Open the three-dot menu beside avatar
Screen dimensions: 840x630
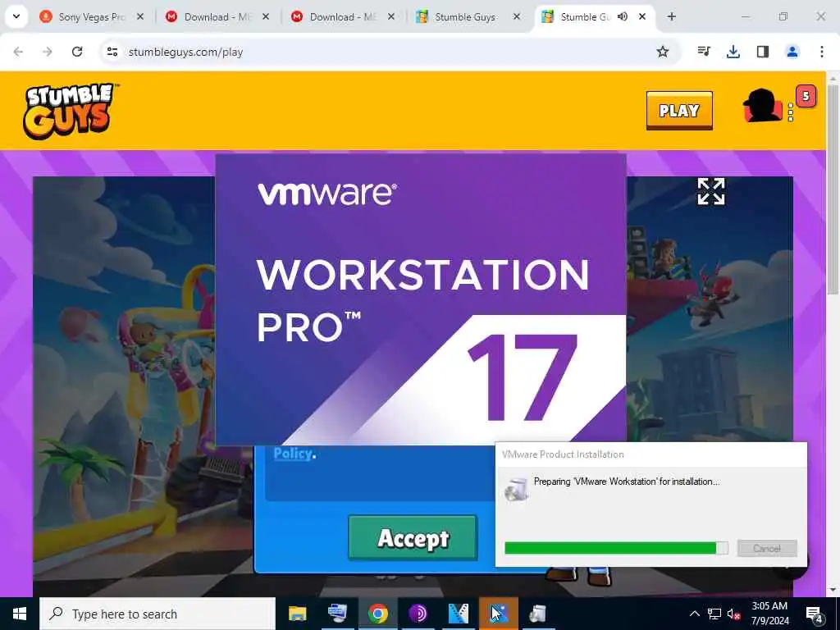(x=791, y=112)
